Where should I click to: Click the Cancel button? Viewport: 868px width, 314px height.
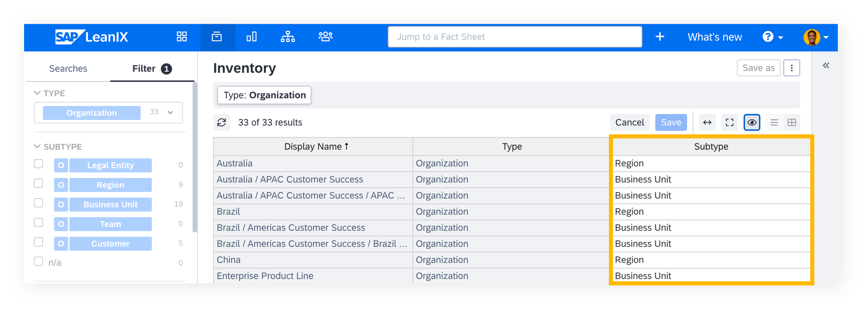point(630,122)
